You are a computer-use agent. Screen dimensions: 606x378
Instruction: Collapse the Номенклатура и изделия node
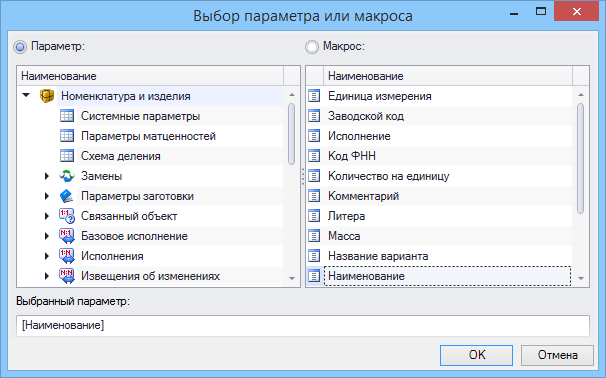pyautogui.click(x=26, y=95)
